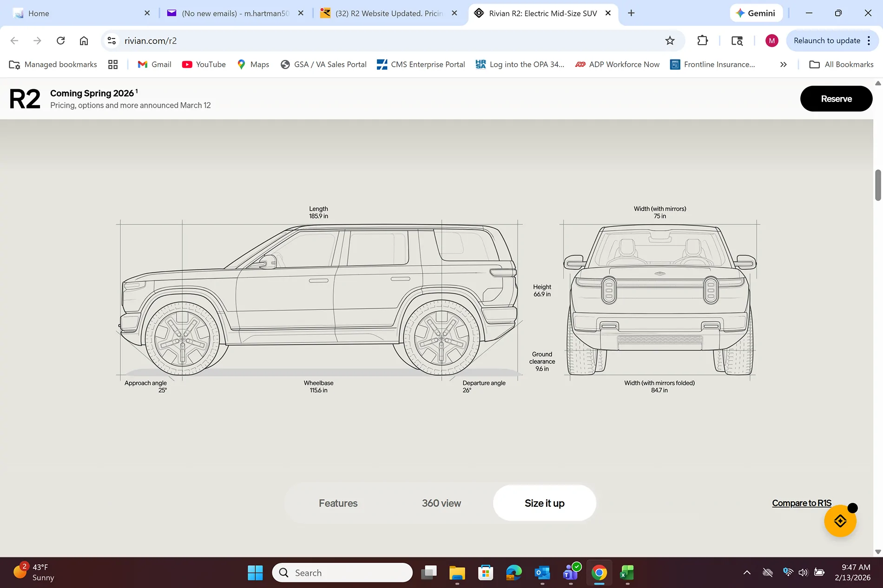
Task: Show hidden system tray icons chevron
Action: point(747,573)
